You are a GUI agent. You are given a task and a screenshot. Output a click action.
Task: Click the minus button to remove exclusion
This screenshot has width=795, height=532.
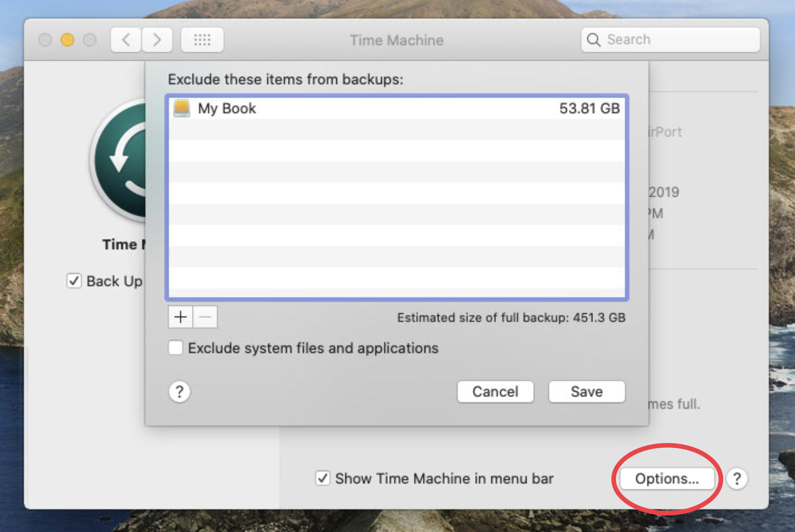coord(205,317)
